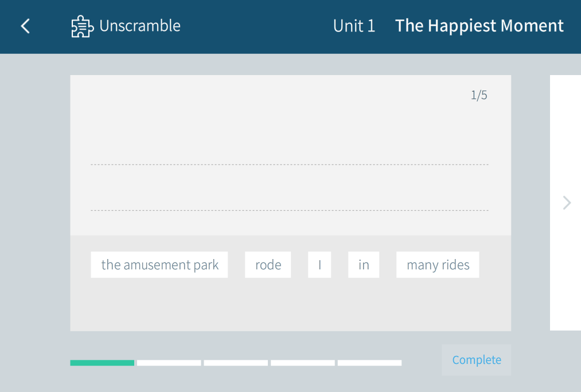This screenshot has width=581, height=392.
Task: Select the third progress segment
Action: [x=236, y=363]
